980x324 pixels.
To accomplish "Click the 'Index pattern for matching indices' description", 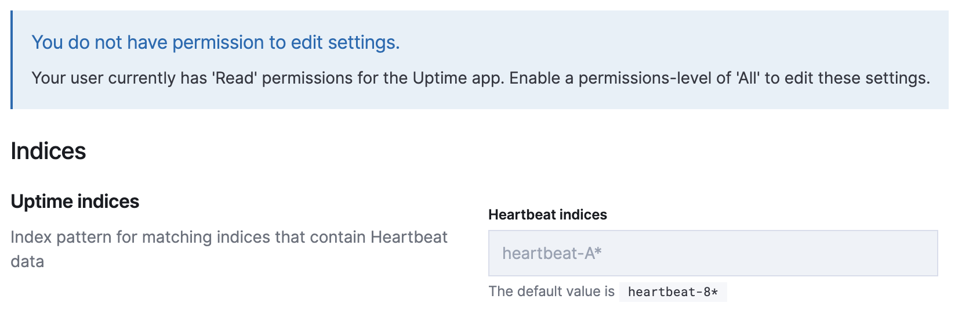I will (x=228, y=237).
